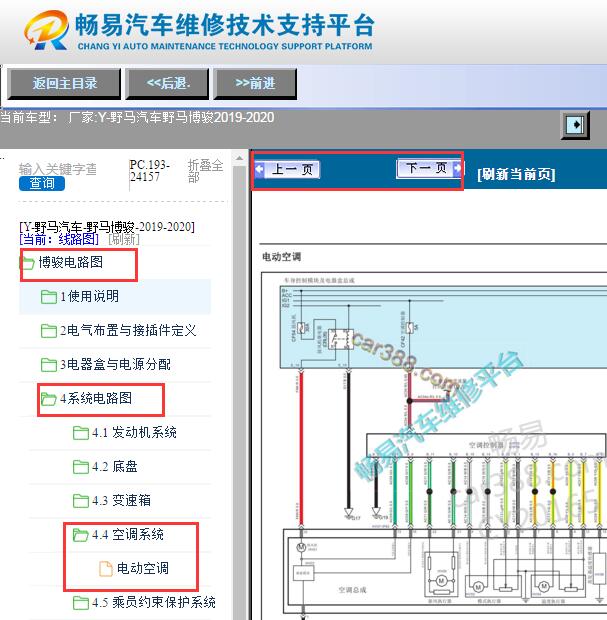Open the 4.5 乘员约束保护系统 entry
The height and width of the screenshot is (620, 607).
point(154,602)
